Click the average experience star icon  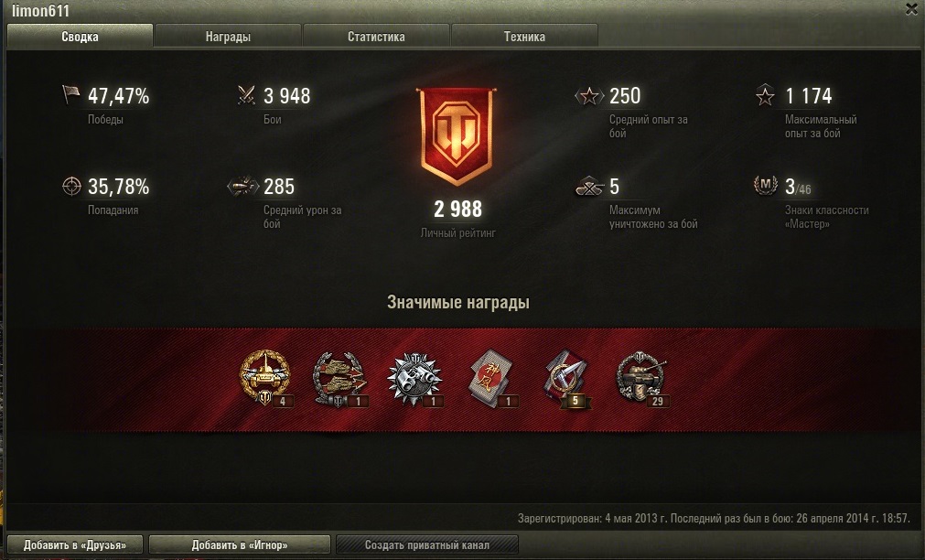(x=589, y=95)
